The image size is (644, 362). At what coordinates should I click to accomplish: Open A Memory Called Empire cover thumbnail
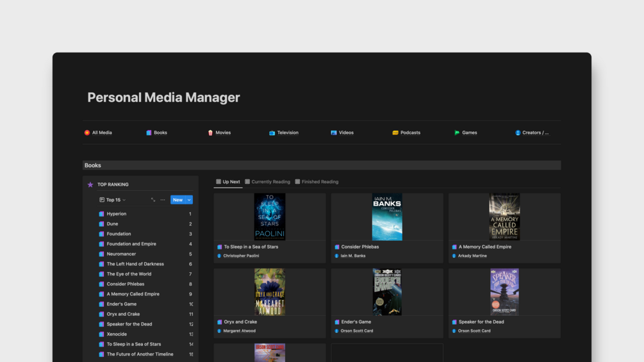pyautogui.click(x=504, y=217)
